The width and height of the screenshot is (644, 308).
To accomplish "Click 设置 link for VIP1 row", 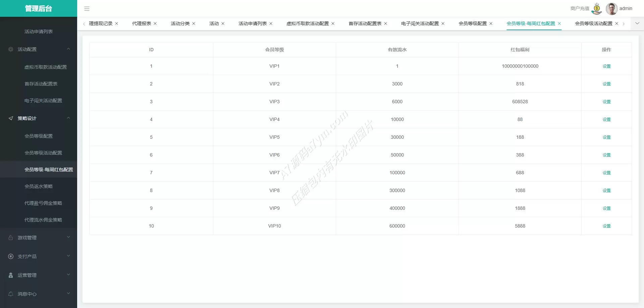I will 606,66.
